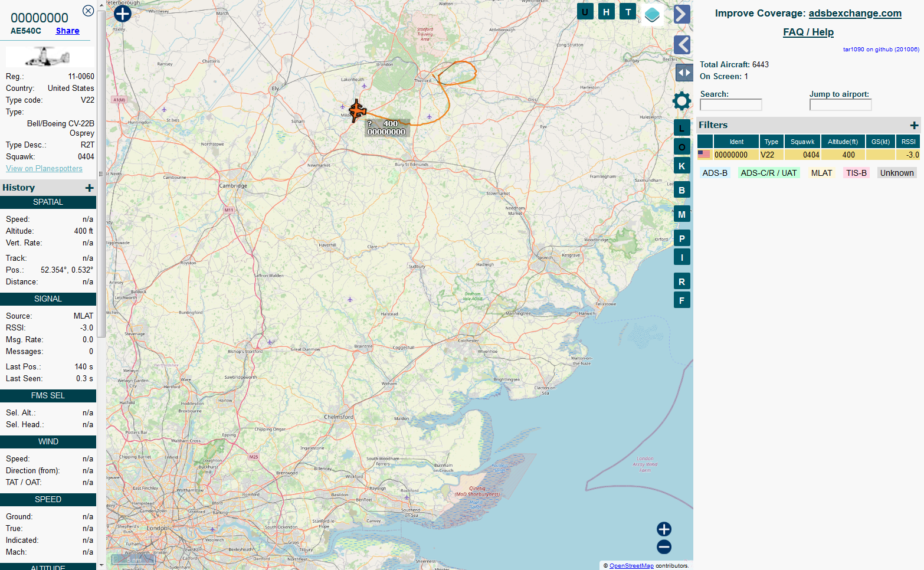
Task: Toggle the Unknown source legend
Action: 897,173
